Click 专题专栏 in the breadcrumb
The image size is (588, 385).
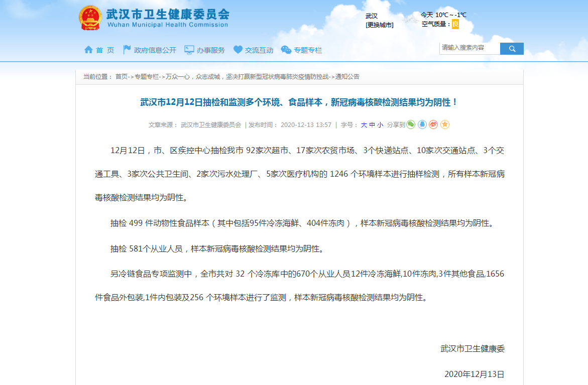(147, 76)
